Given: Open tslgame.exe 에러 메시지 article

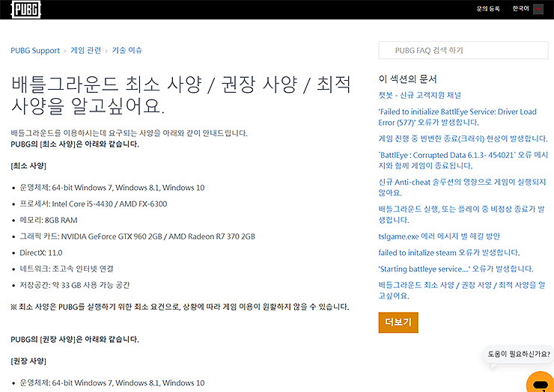Looking at the screenshot, I should click(439, 236).
